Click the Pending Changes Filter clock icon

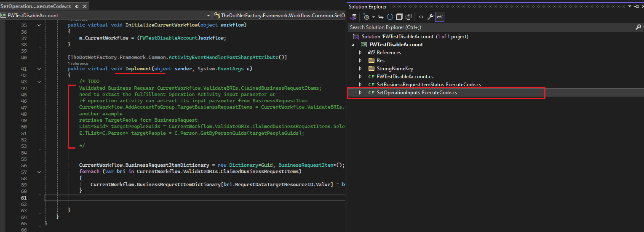click(x=366, y=17)
